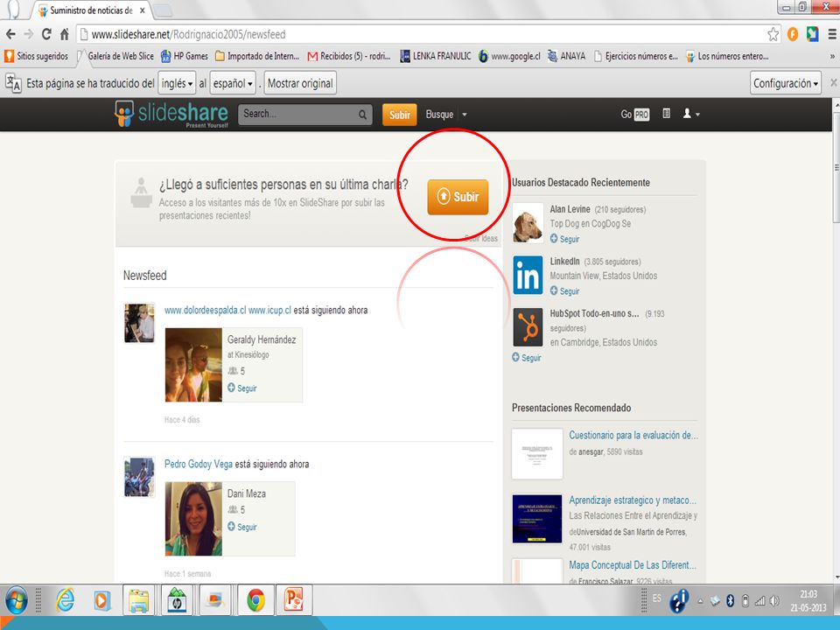Switch to PowerPoint in taskbar
The height and width of the screenshot is (630, 840).
point(294,600)
